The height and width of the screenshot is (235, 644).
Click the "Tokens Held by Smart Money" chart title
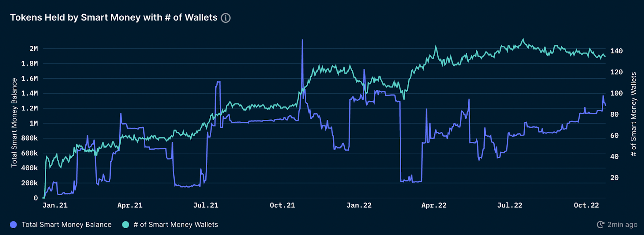pyautogui.click(x=114, y=18)
